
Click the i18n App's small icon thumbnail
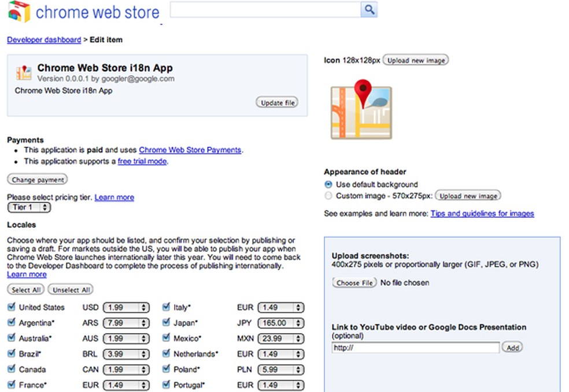pyautogui.click(x=23, y=72)
